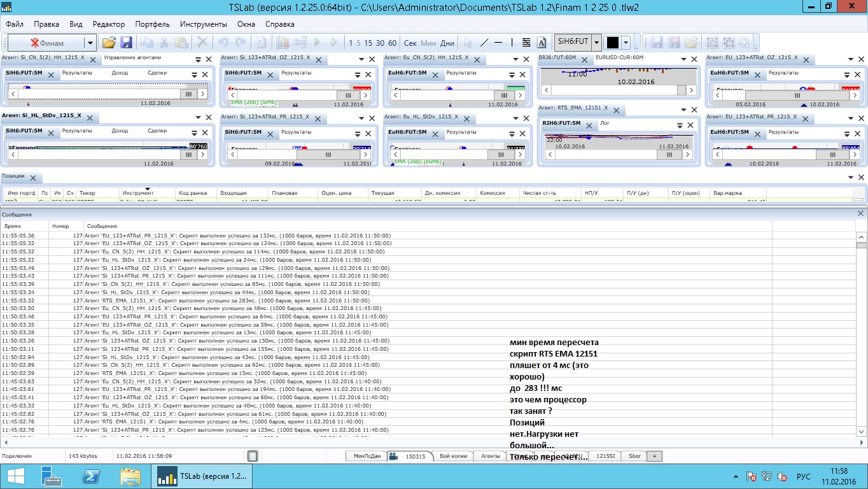
Task: Open the Финам data source dropdown
Action: click(90, 43)
